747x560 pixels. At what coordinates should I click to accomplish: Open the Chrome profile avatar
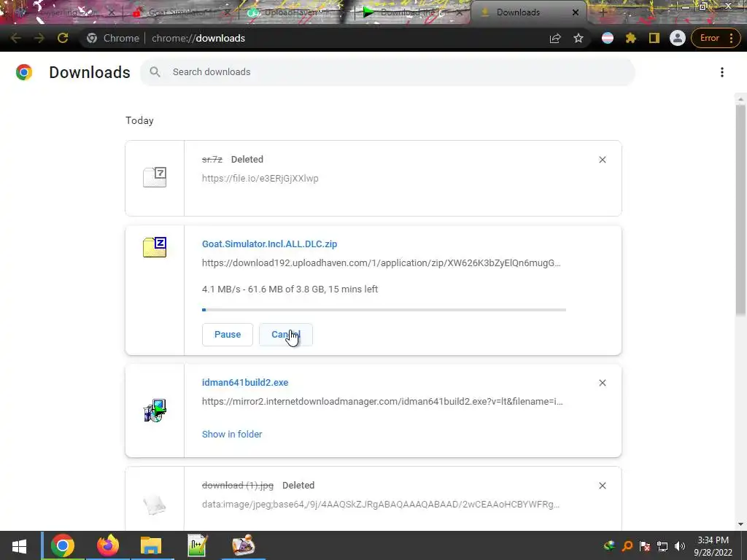coord(677,38)
